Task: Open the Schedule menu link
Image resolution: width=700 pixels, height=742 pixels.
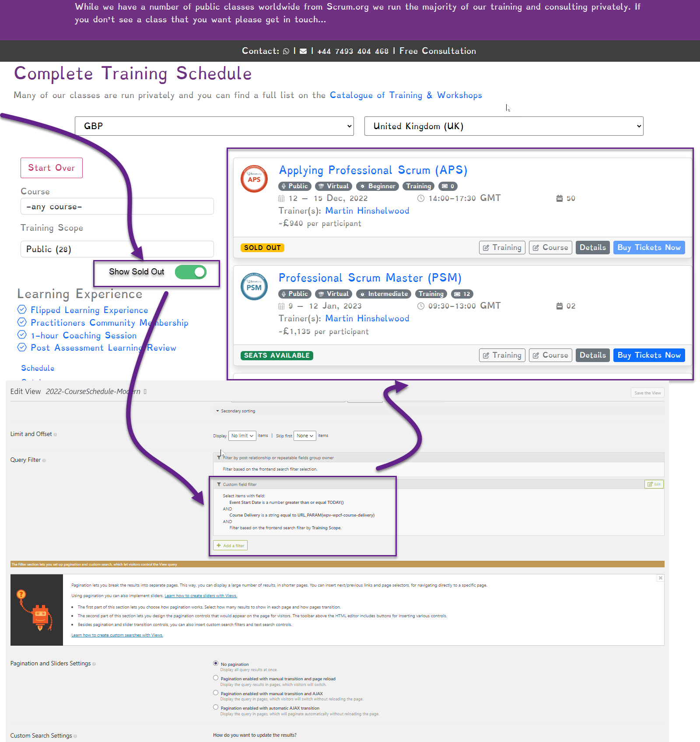Action: (x=38, y=368)
